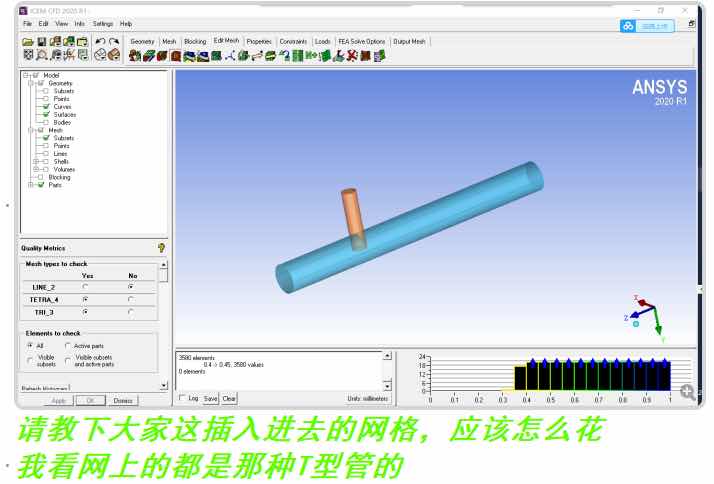
Task: Click the Apply button
Action: click(x=59, y=401)
